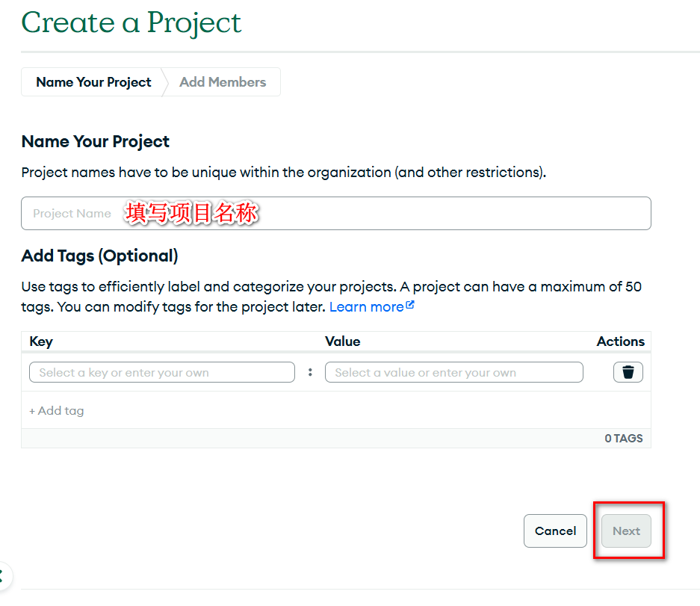Click the green icon at bottom-left edge
This screenshot has height=606, width=700.
tap(2, 575)
